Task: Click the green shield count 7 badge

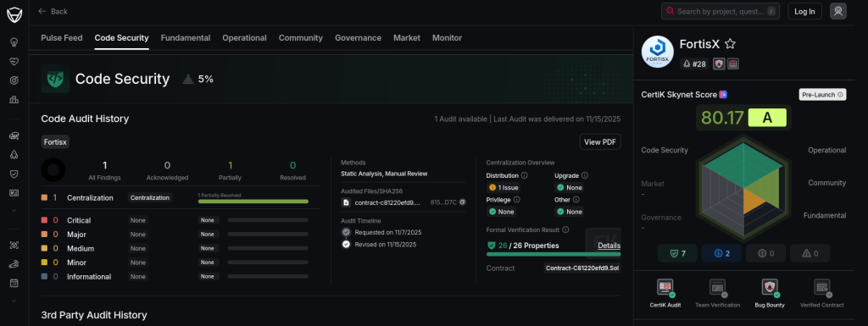Action: (677, 253)
